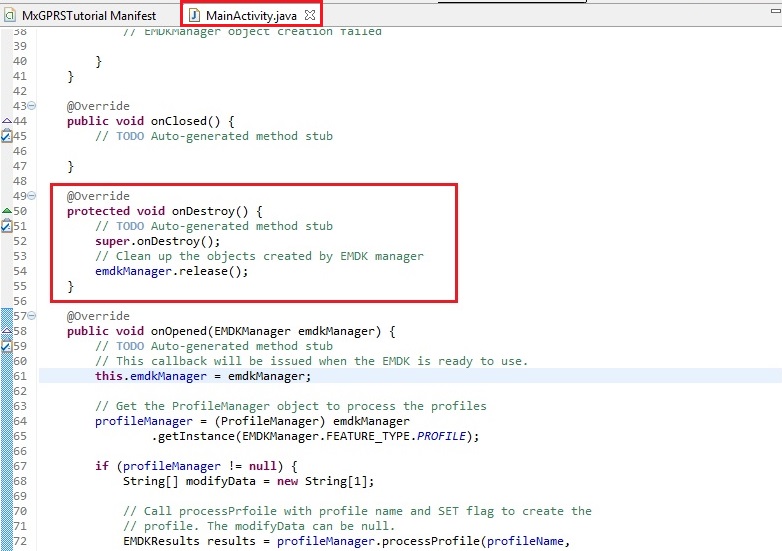The image size is (782, 551).
Task: Collapse the onDestroy method at line 49
Action: point(32,196)
